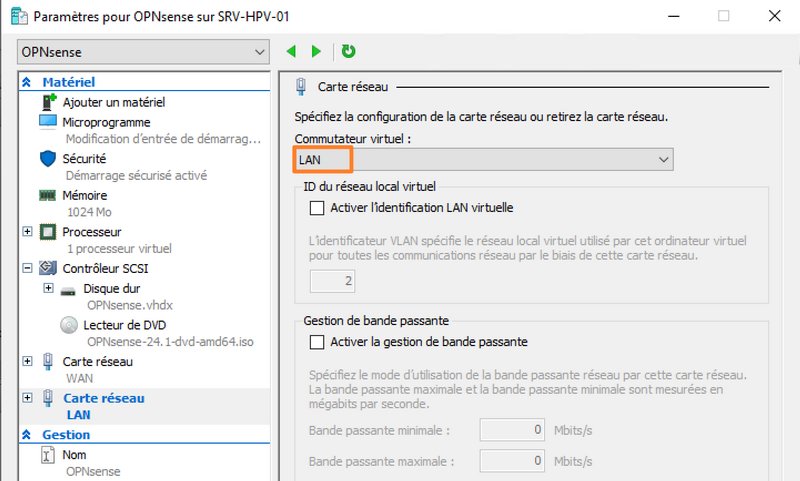Click the Sécurité shield icon
Image resolution: width=800 pixels, height=481 pixels.
coord(48,159)
